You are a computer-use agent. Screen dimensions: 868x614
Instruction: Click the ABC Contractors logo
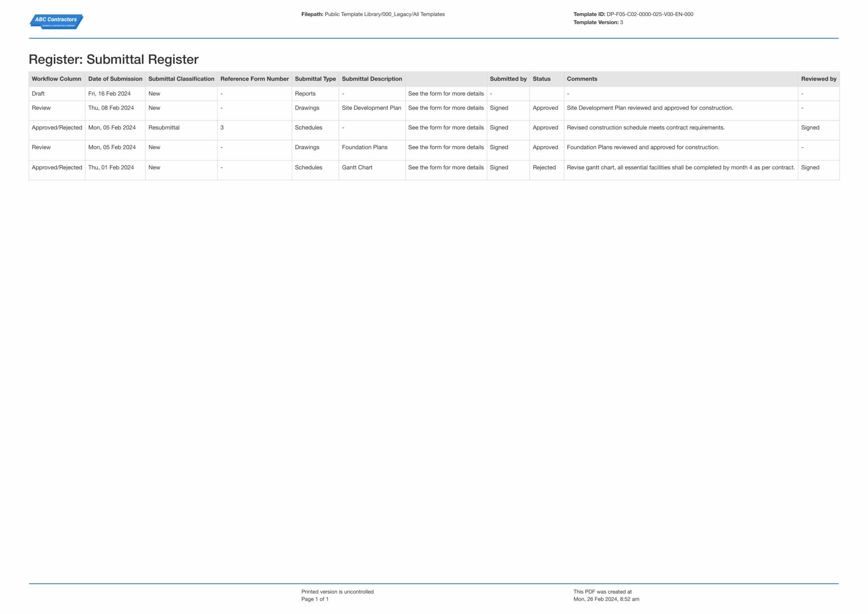pyautogui.click(x=56, y=21)
